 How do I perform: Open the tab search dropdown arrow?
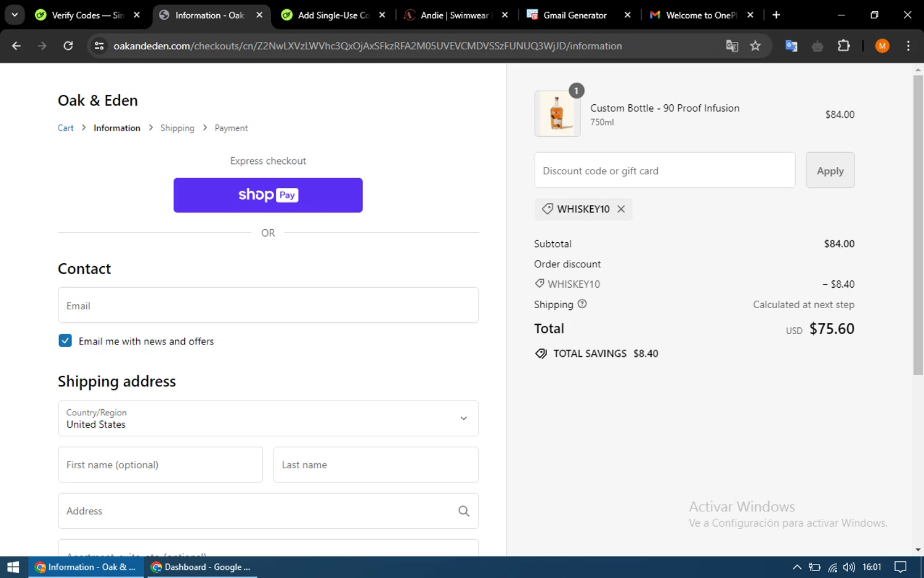(14, 15)
